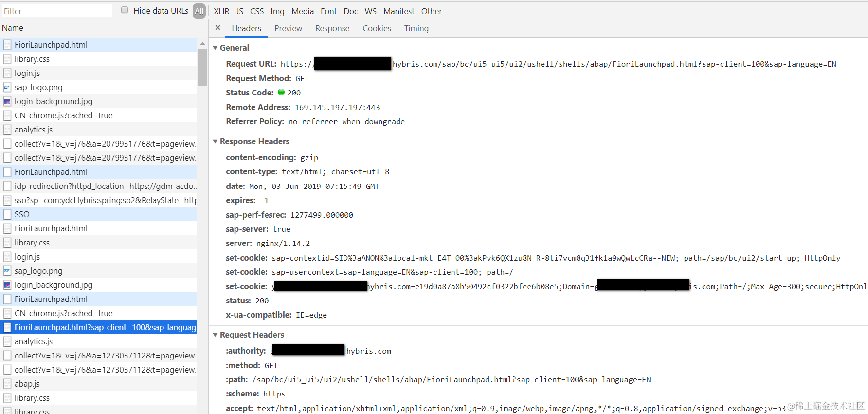This screenshot has height=414, width=868.
Task: Filter requests by CSS
Action: [257, 11]
